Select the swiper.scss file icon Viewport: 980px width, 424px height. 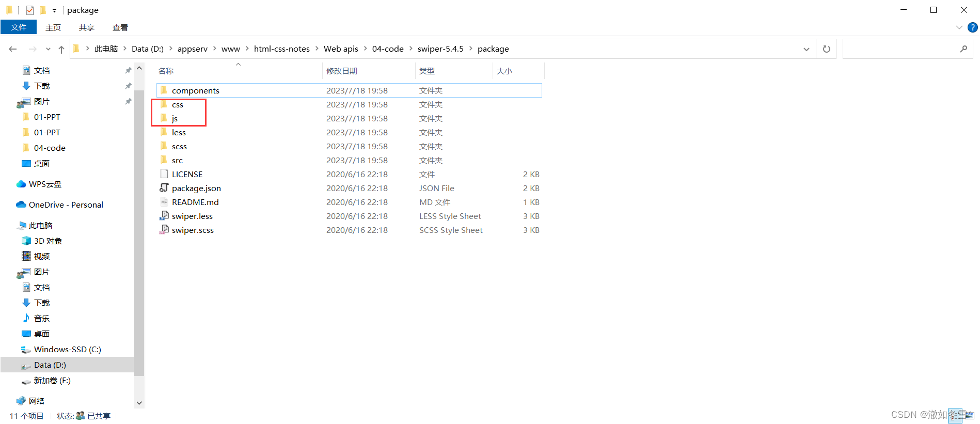click(x=164, y=230)
